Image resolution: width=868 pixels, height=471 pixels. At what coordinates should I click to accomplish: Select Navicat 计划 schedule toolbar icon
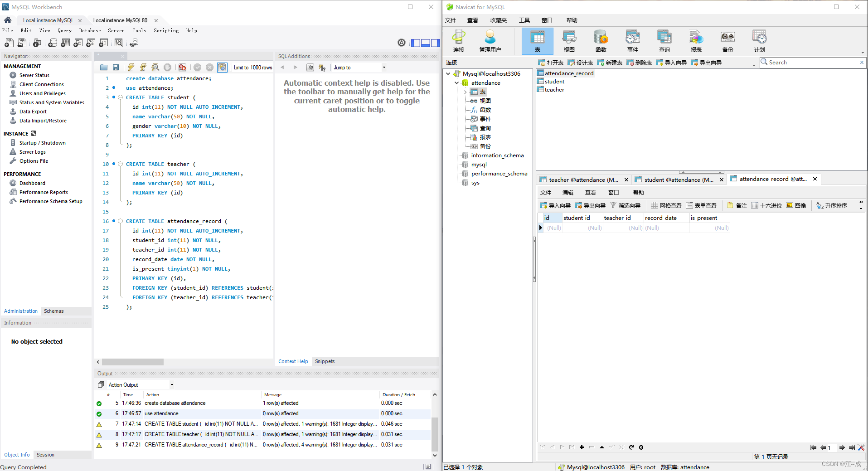tap(760, 41)
